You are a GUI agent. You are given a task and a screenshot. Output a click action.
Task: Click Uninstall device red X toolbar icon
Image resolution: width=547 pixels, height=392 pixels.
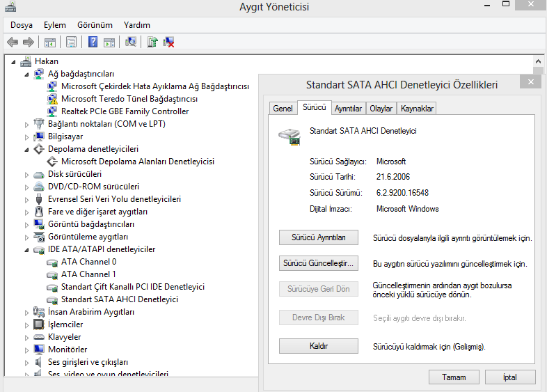(169, 42)
